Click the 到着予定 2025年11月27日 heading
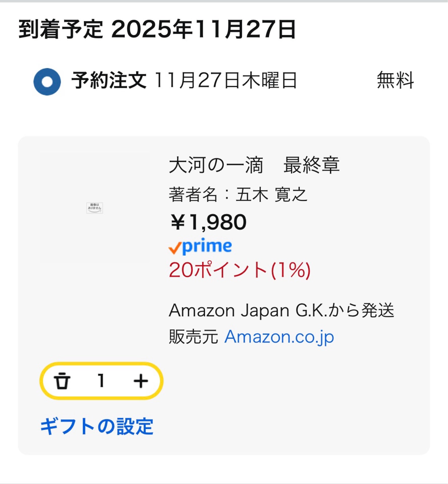 [157, 29]
